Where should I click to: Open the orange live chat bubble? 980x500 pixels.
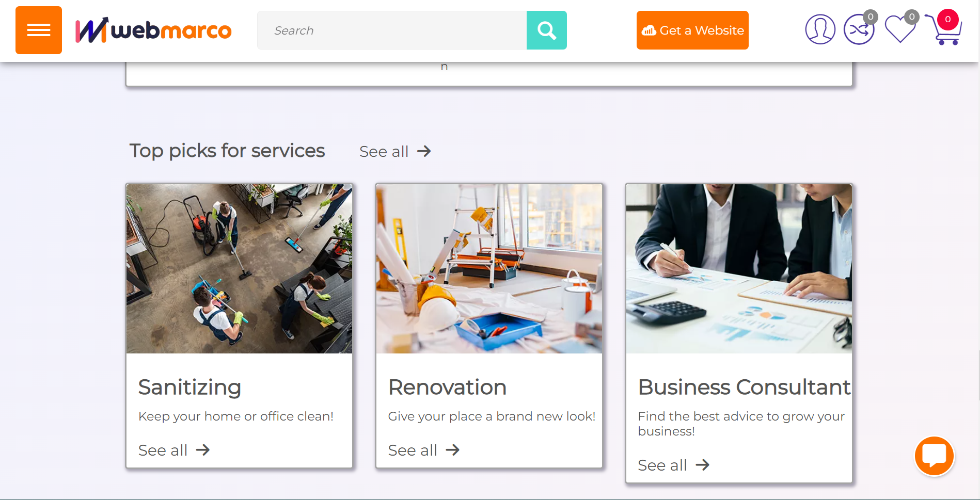pyautogui.click(x=934, y=456)
